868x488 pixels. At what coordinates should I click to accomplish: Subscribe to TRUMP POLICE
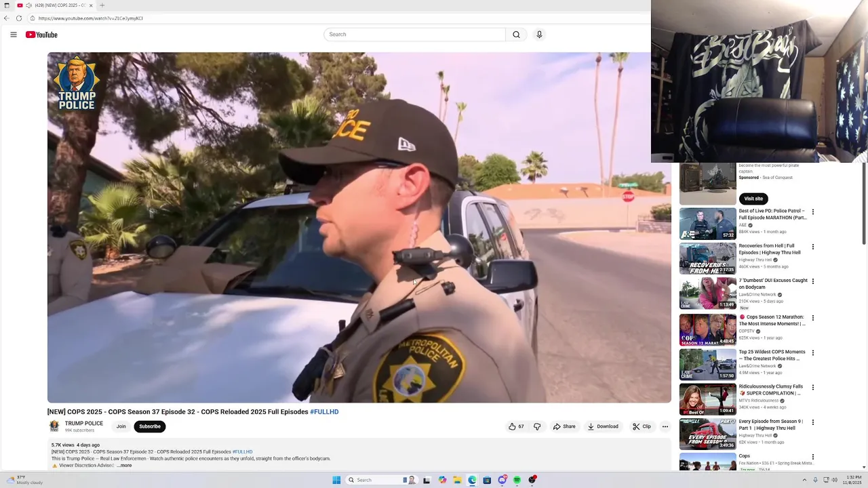[x=150, y=426]
